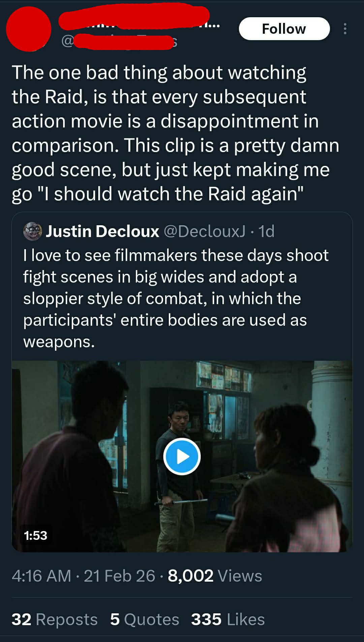This screenshot has height=642, width=364.
Task: Click the 21 Feb 26 date
Action: coord(119,576)
